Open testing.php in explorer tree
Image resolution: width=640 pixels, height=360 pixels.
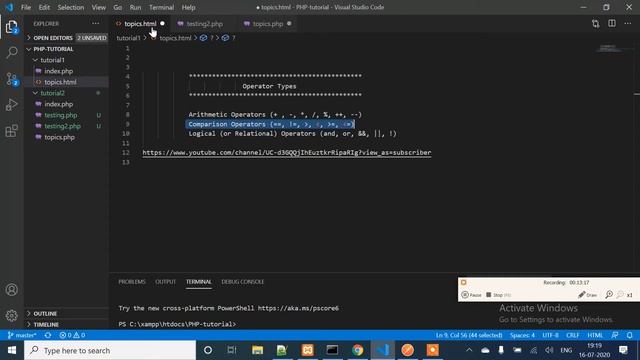click(x=61, y=115)
